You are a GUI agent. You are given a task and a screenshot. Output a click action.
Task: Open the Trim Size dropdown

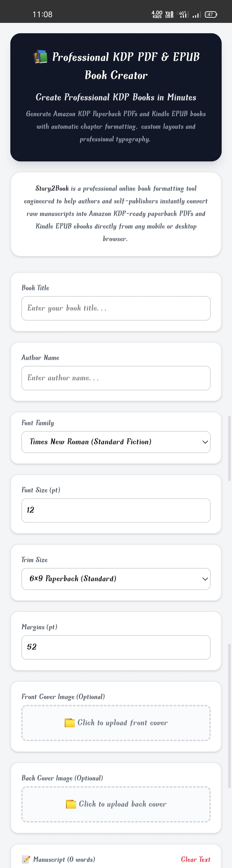(116, 579)
